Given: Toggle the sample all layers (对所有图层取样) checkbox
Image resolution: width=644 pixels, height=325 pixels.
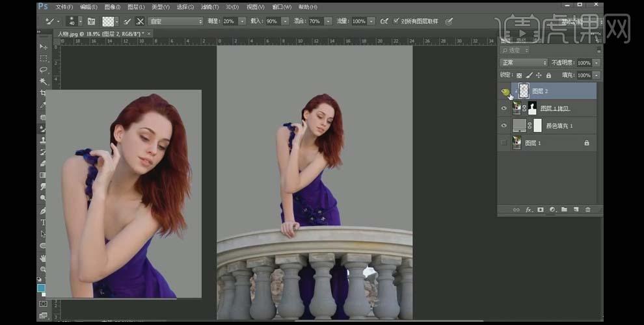Looking at the screenshot, I should coord(396,21).
